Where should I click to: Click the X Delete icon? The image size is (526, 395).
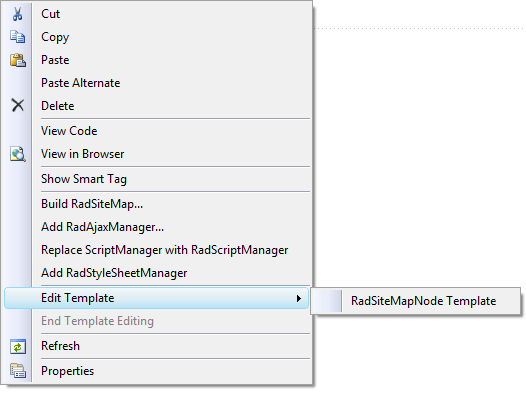[x=17, y=105]
